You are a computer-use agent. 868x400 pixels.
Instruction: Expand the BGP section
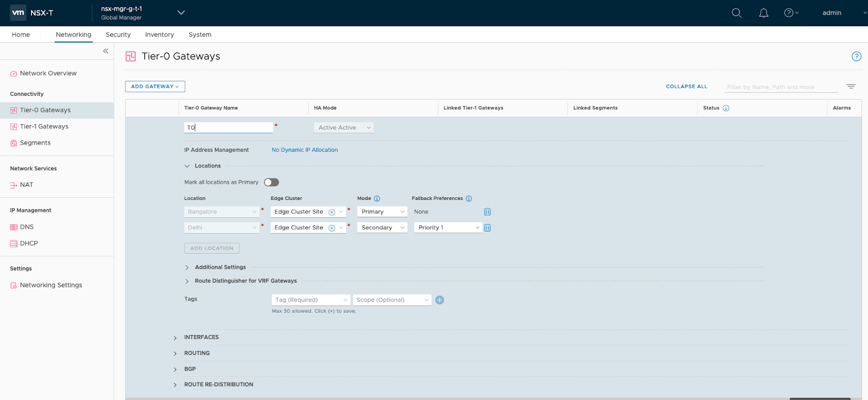click(189, 369)
